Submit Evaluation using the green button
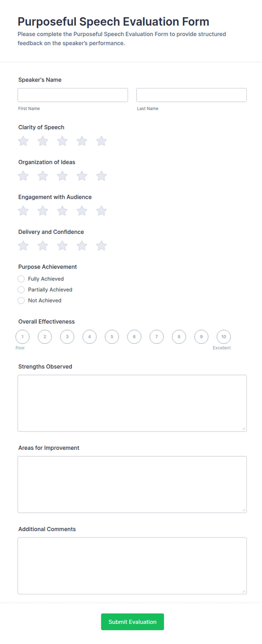The width and height of the screenshot is (262, 644). coord(132,622)
